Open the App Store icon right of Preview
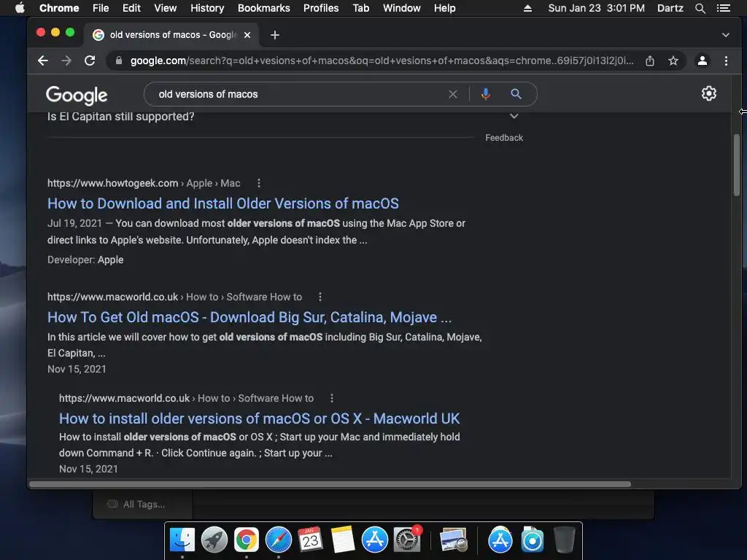The width and height of the screenshot is (747, 560). coord(500,540)
